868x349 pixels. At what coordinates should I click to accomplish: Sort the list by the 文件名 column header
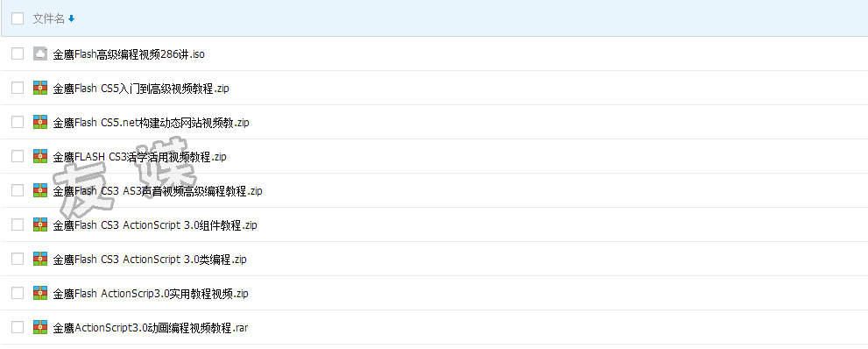pyautogui.click(x=49, y=18)
